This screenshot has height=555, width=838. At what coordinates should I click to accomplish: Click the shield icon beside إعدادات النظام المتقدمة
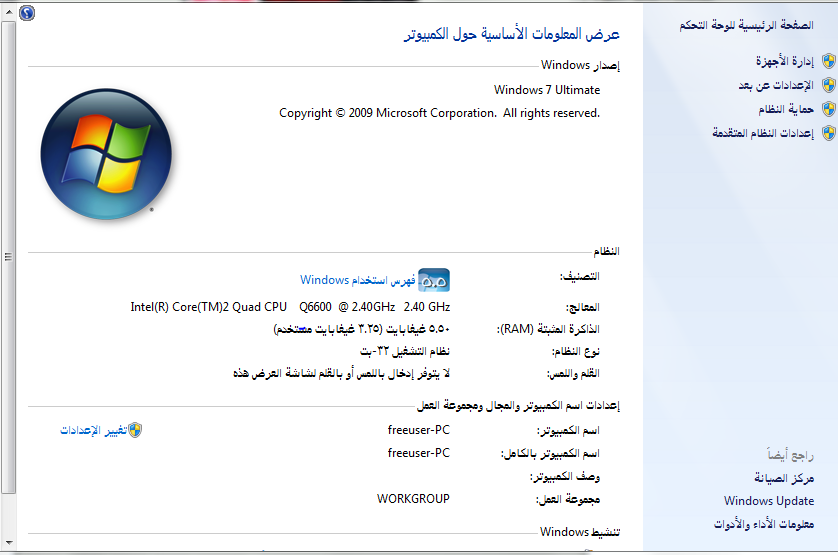pyautogui.click(x=828, y=133)
